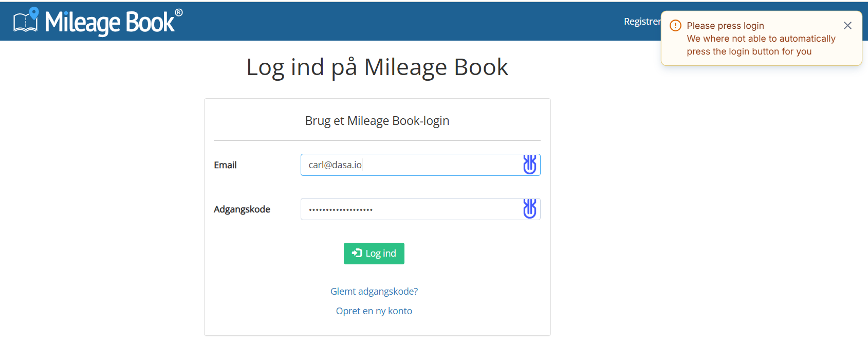This screenshot has height=360, width=868.
Task: Dismiss the 'Please press login' notification
Action: coord(847,25)
